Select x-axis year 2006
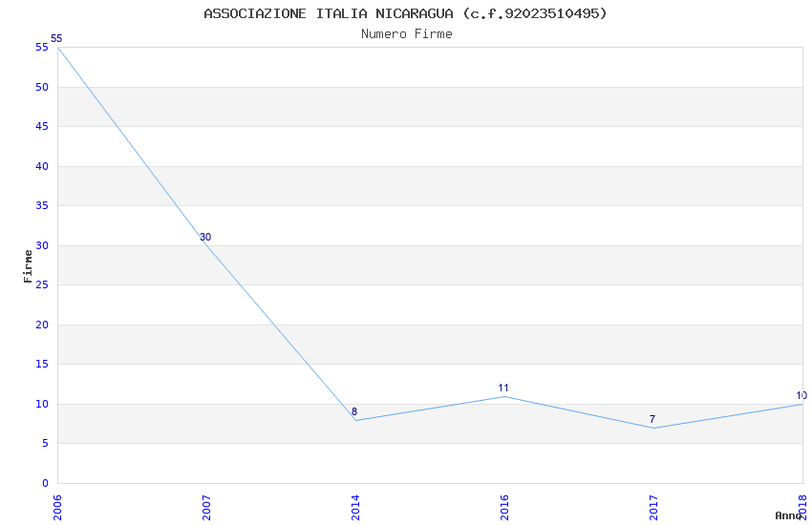 coord(57,508)
